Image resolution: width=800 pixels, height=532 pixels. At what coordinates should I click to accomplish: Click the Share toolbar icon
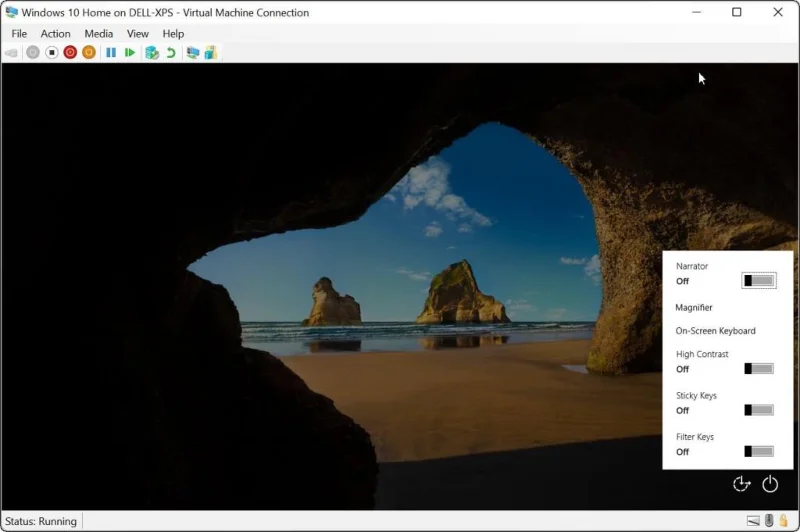click(211, 53)
